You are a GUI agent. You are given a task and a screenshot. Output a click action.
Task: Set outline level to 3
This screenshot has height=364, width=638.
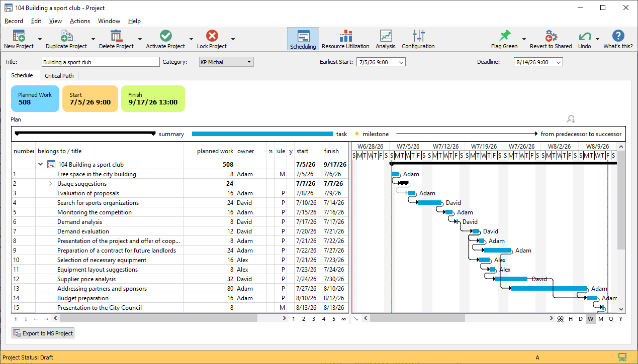[314, 319]
